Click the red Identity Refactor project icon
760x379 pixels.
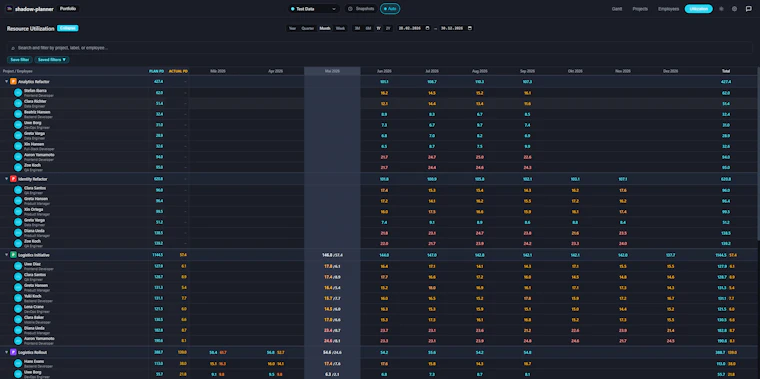(14, 179)
